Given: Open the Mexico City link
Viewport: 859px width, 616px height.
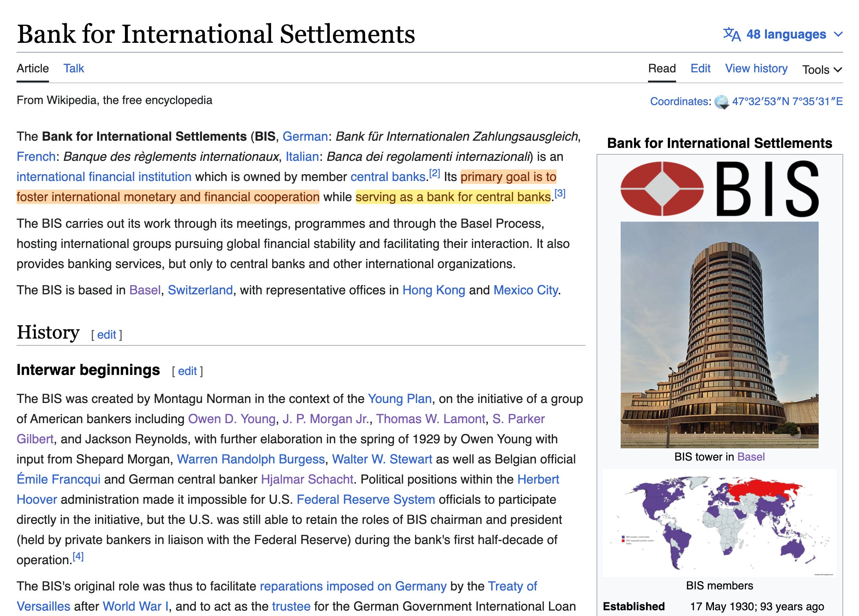Looking at the screenshot, I should [525, 290].
